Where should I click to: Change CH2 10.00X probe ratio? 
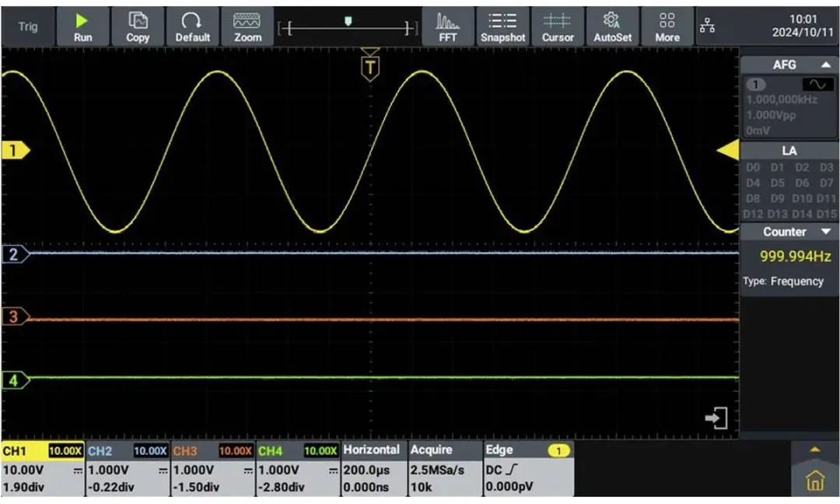click(x=151, y=451)
